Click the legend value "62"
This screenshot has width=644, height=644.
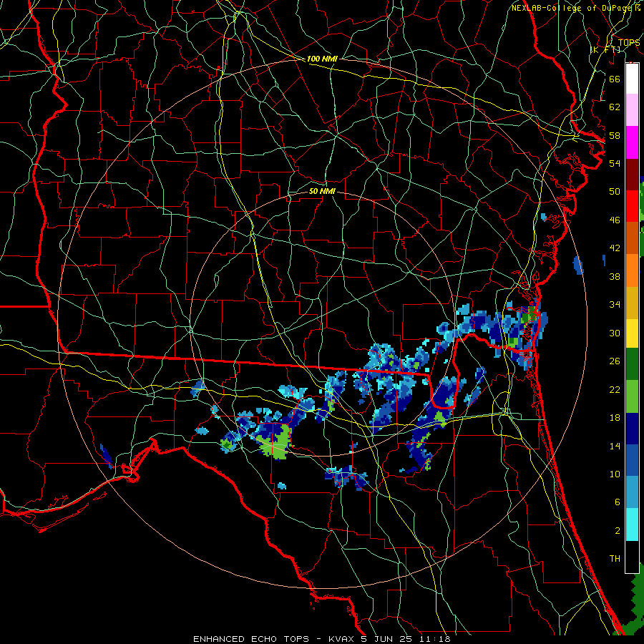615,107
